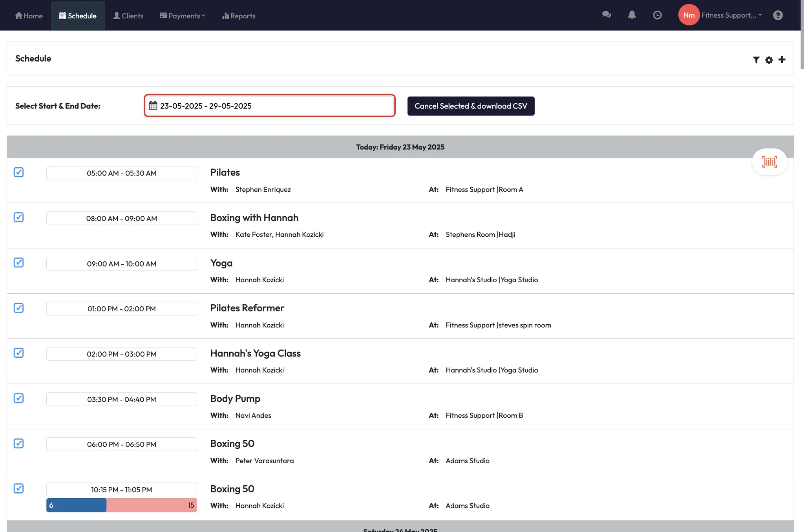The height and width of the screenshot is (532, 804).
Task: Open the start and end date picker
Action: point(269,106)
